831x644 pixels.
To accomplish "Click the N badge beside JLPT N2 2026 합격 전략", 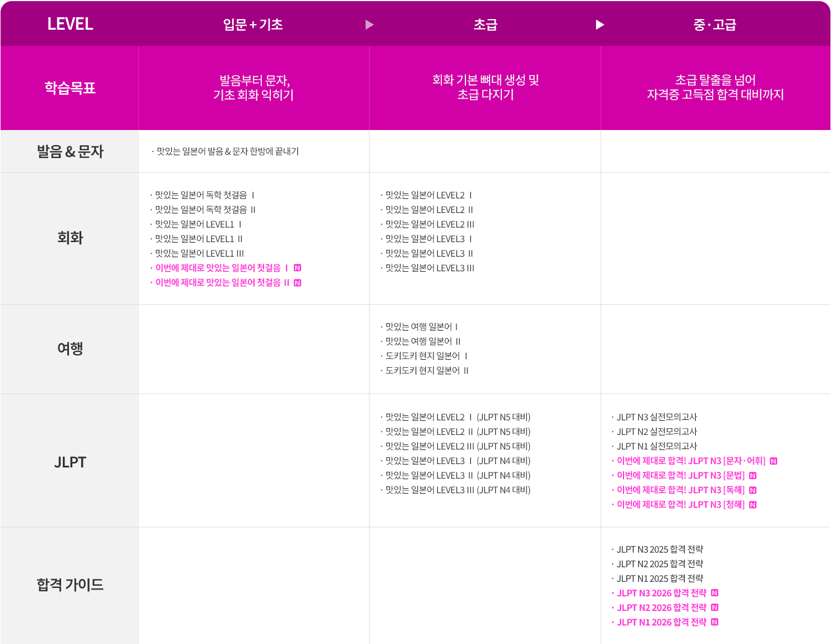I will tap(715, 608).
